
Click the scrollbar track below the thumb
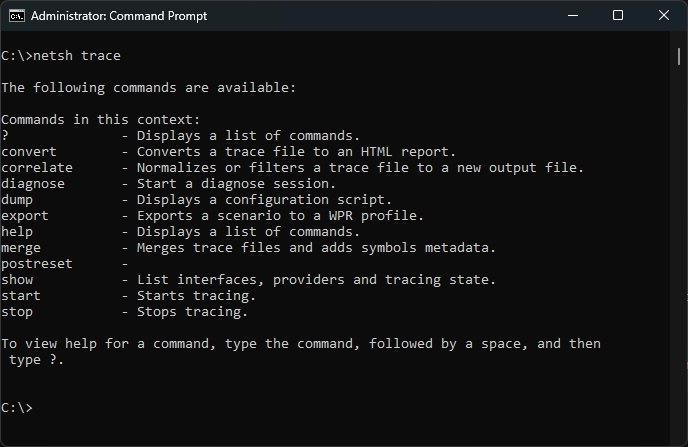tap(679, 254)
